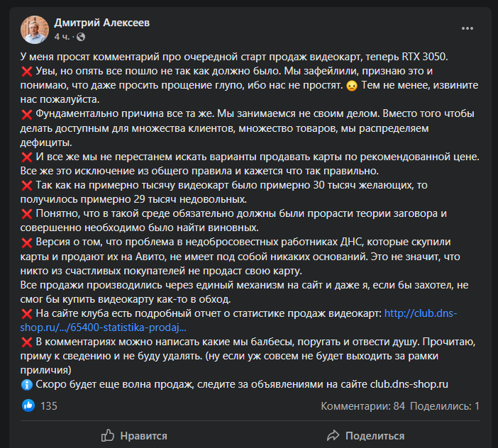Click the thumbs-up outline icon beside Нравится
498x448 pixels.
[x=108, y=435]
